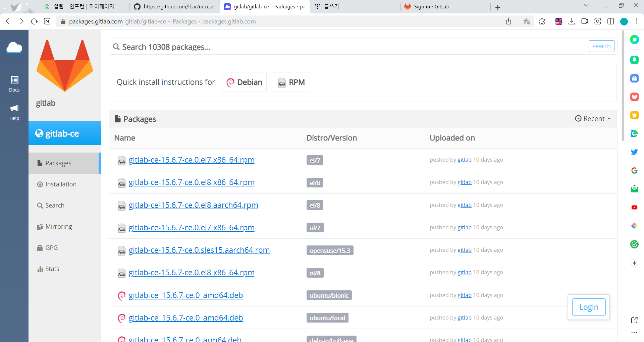Click the ol/8 distro badge
This screenshot has height=342, width=644.
[x=315, y=273]
